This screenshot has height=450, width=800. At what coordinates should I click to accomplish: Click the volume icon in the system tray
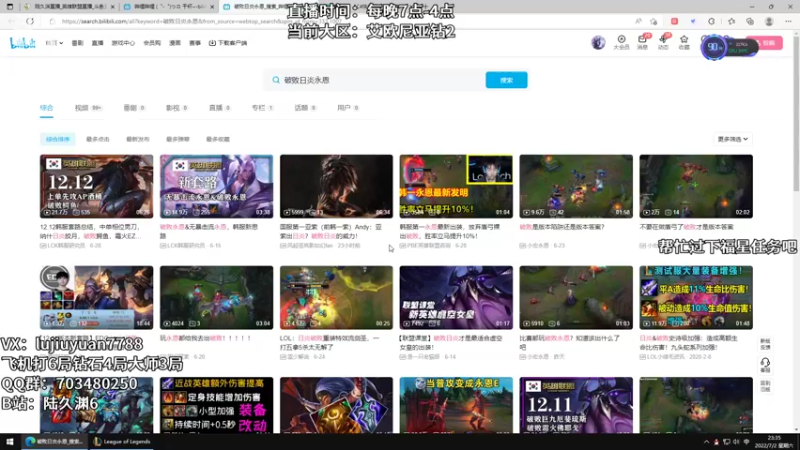tap(736, 442)
